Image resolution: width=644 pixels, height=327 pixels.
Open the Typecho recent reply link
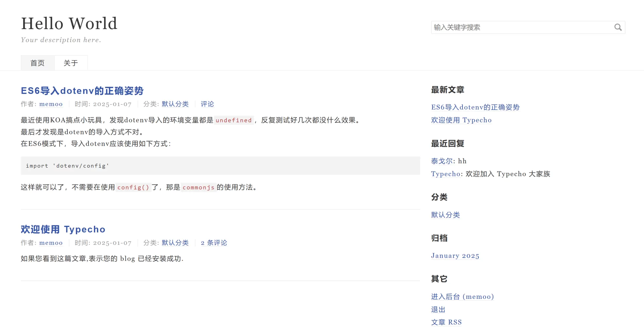445,174
